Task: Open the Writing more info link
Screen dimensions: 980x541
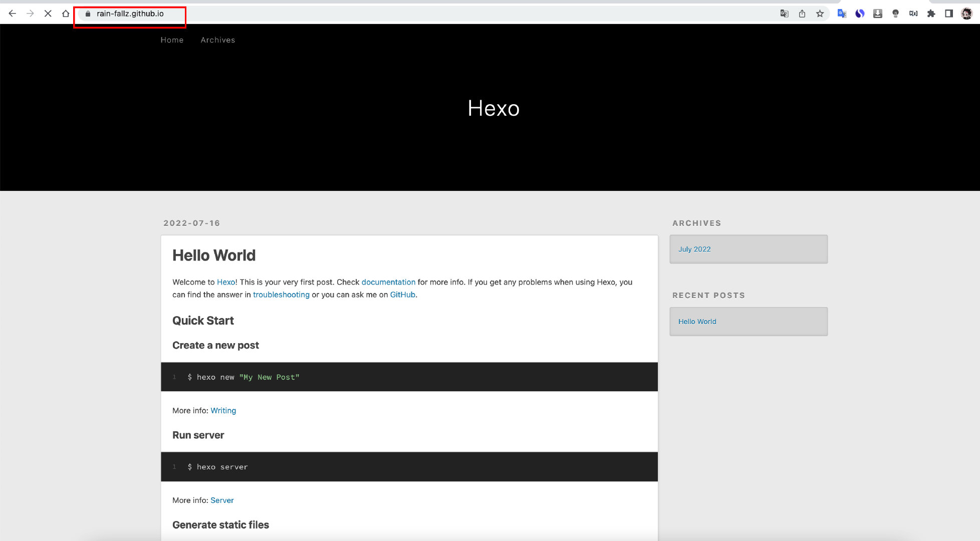Action: pyautogui.click(x=223, y=410)
